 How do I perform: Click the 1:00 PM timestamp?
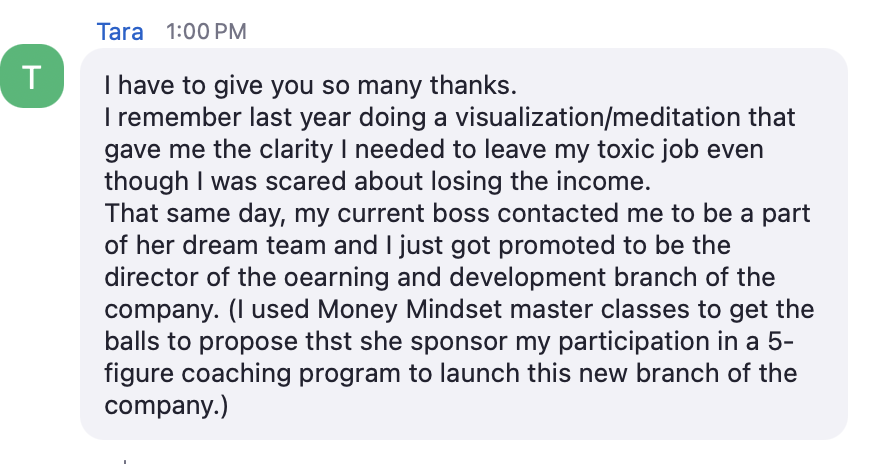(206, 31)
